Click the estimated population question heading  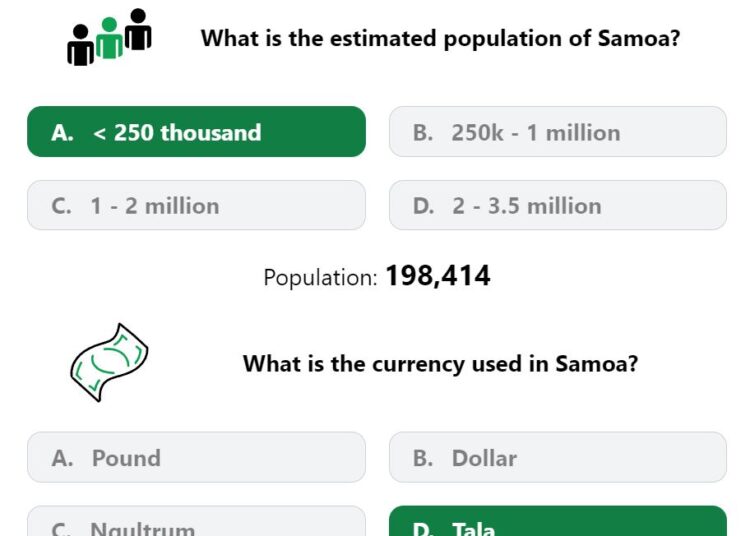[440, 38]
